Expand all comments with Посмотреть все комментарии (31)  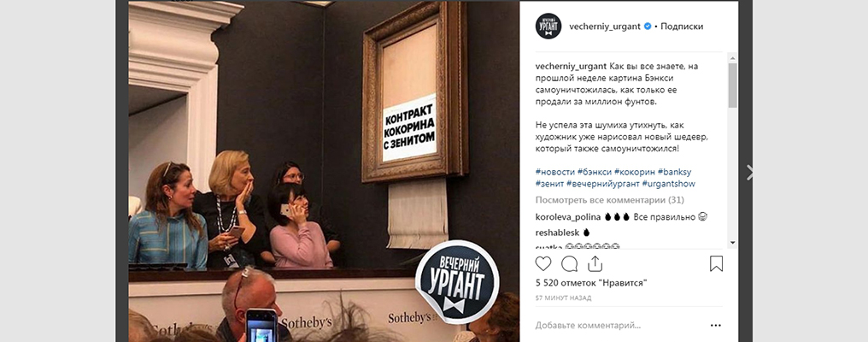click(x=609, y=200)
